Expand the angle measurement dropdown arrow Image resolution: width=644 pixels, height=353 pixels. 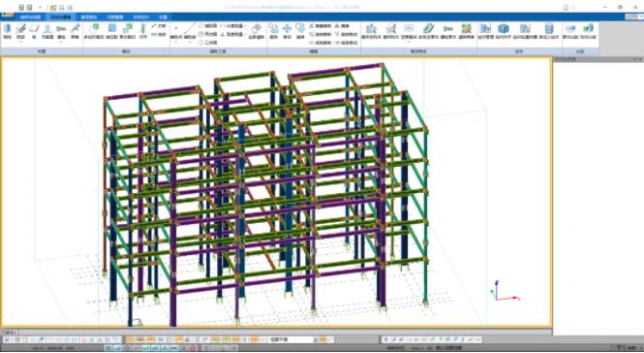pyautogui.click(x=245, y=34)
